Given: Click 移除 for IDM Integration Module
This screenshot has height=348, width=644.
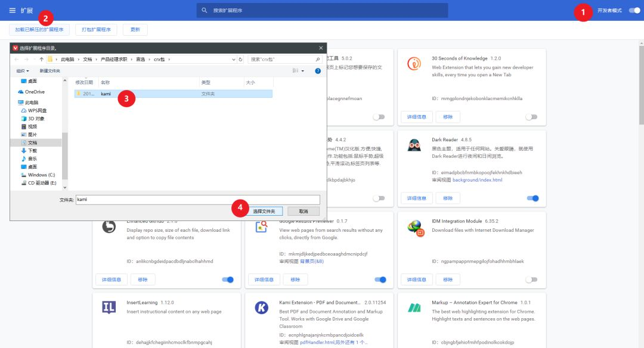Looking at the screenshot, I should (x=448, y=279).
